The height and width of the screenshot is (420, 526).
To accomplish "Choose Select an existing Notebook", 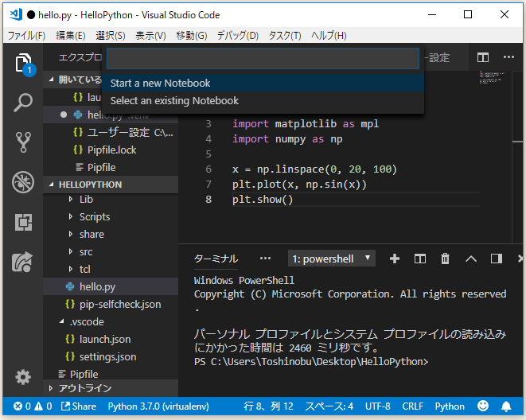I will 263,100.
